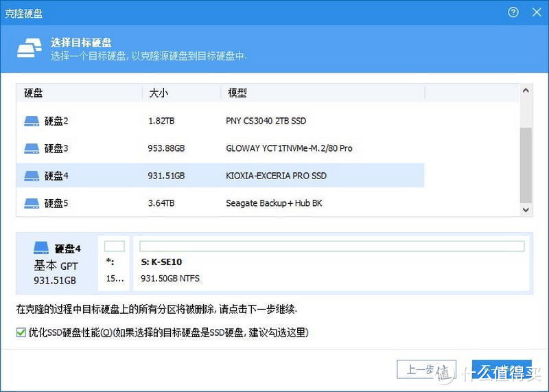Select GLOWAY YCT1TNVMe-M.2/80 Pro entry
Viewport: 549px width, 392px height.
(x=289, y=148)
